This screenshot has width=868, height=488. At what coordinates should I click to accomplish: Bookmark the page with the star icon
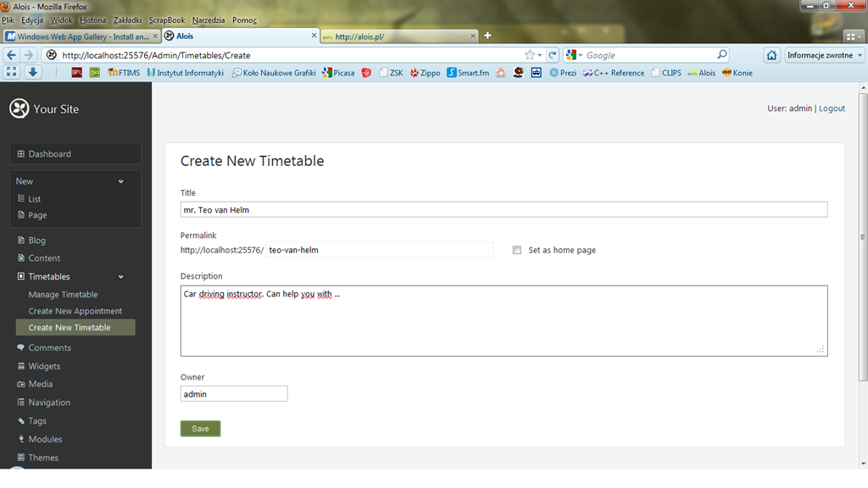(x=530, y=55)
